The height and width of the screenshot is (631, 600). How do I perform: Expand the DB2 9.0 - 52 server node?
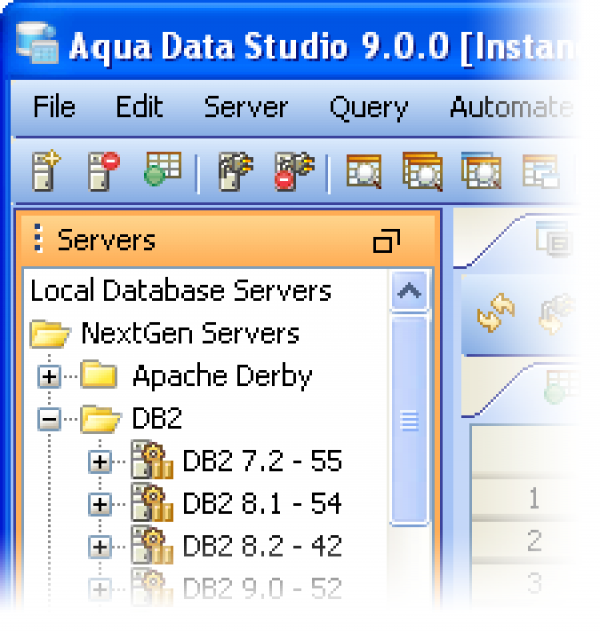pyautogui.click(x=100, y=590)
